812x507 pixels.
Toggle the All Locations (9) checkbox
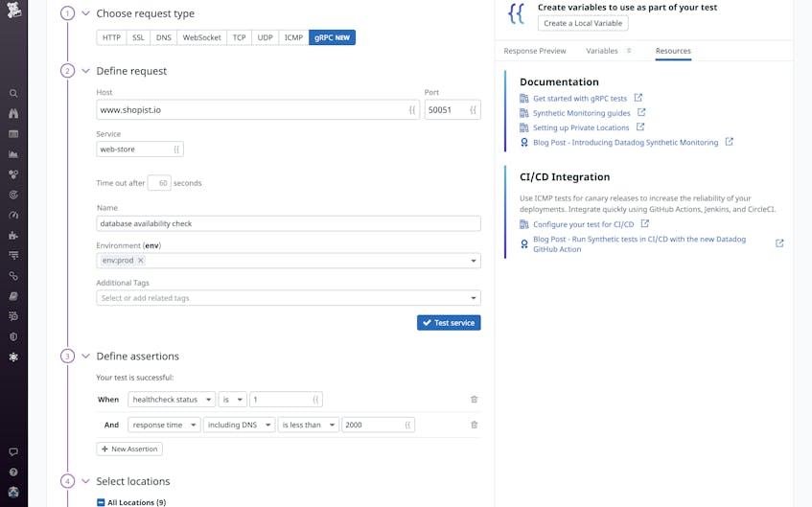click(101, 502)
